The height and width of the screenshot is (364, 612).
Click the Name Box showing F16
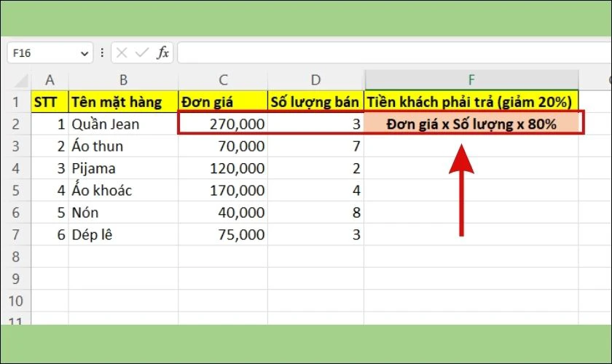pyautogui.click(x=50, y=52)
